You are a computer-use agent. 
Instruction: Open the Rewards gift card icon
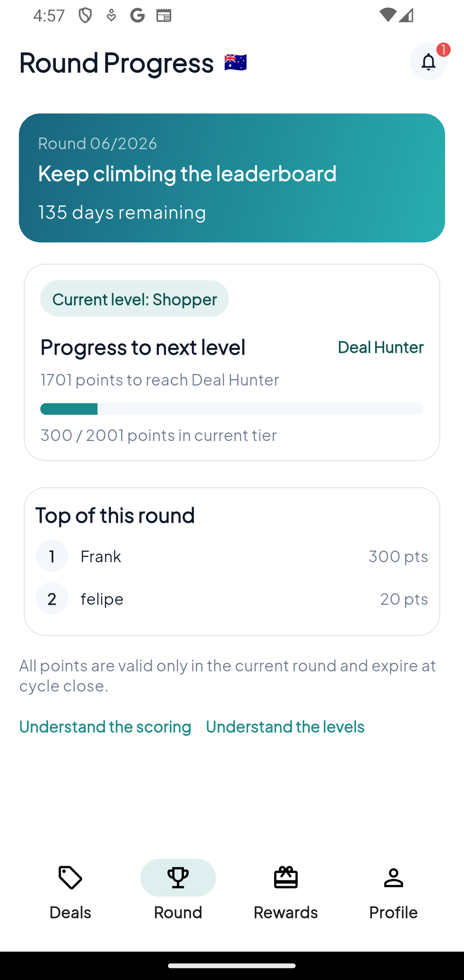(286, 877)
